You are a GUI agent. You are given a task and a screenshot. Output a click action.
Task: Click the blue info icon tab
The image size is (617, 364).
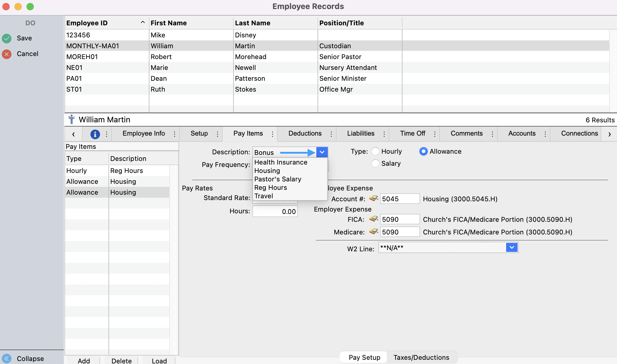point(95,134)
